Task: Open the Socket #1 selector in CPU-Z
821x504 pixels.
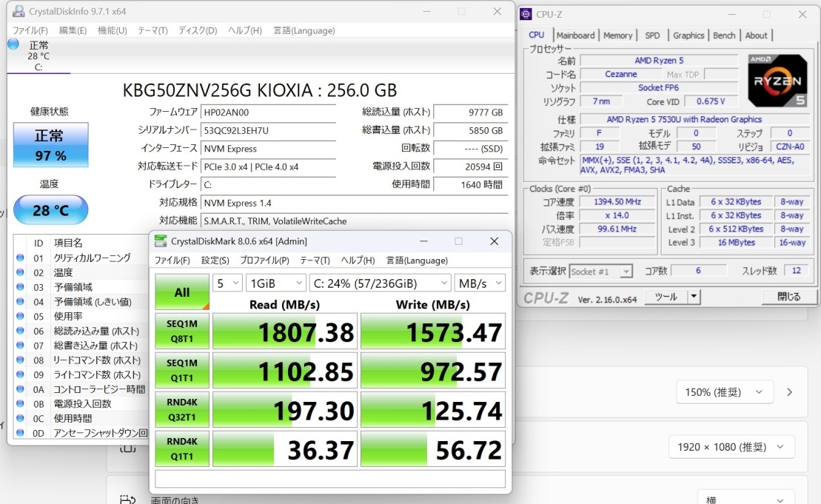Action: pos(600,270)
